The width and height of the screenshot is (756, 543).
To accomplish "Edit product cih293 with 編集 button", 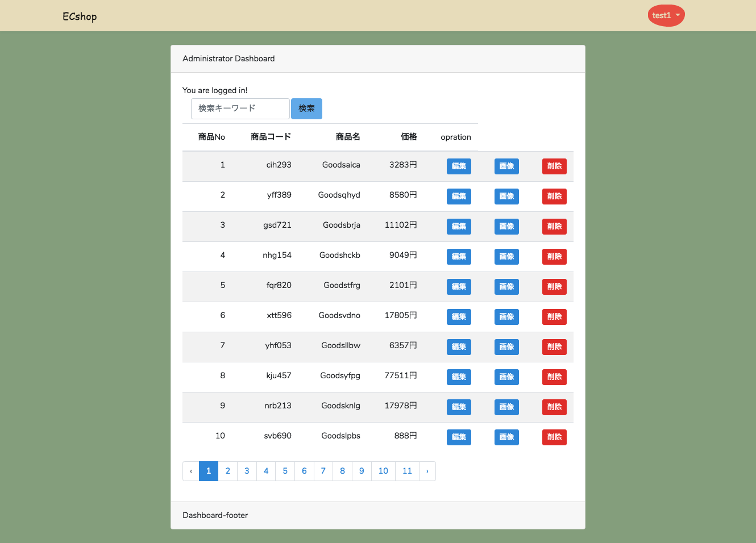I will point(458,166).
